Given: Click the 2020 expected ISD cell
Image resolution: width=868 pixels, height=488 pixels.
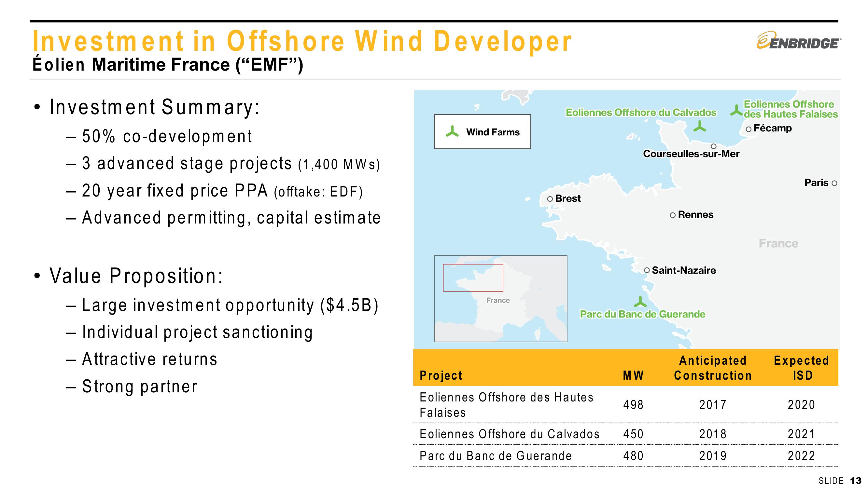Looking at the screenshot, I should click(801, 405).
